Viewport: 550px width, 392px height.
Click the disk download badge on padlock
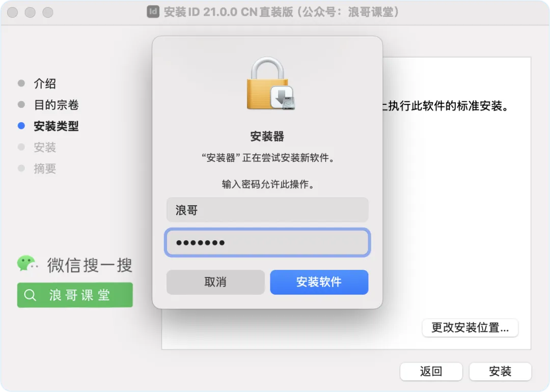tap(282, 97)
